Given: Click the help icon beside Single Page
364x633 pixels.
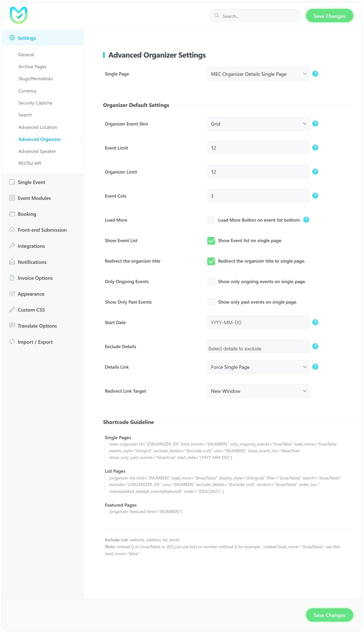Looking at the screenshot, I should 315,74.
